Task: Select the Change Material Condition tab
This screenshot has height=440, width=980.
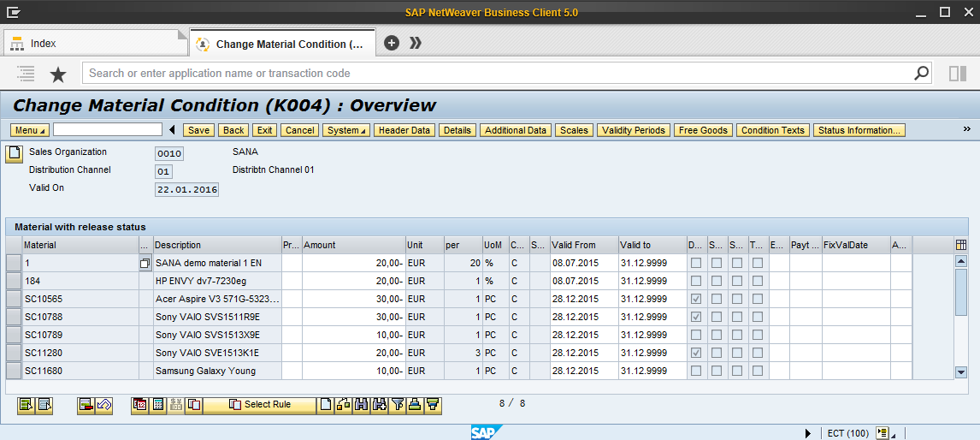Action: point(282,44)
